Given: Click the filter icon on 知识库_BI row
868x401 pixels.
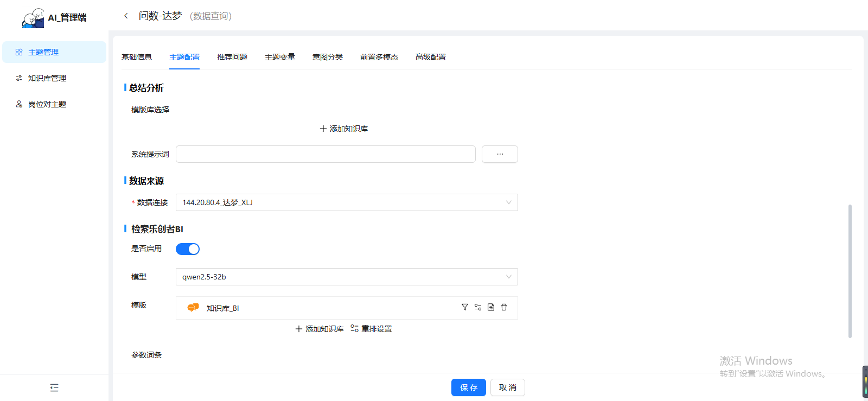Looking at the screenshot, I should click(464, 307).
